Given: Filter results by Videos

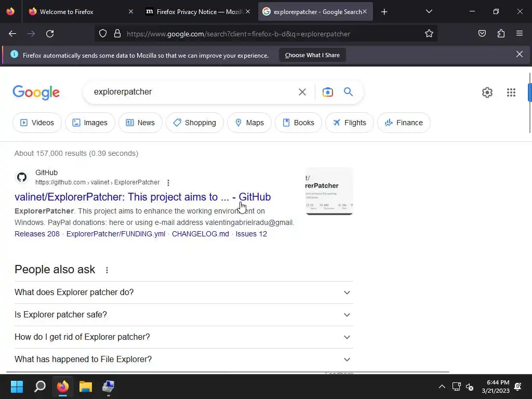Looking at the screenshot, I should tap(37, 123).
